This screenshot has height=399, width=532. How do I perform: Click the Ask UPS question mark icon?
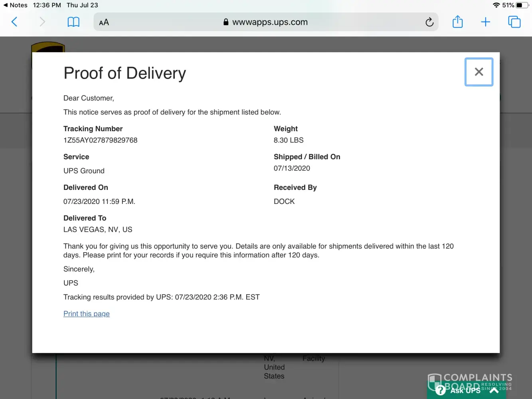(x=441, y=390)
